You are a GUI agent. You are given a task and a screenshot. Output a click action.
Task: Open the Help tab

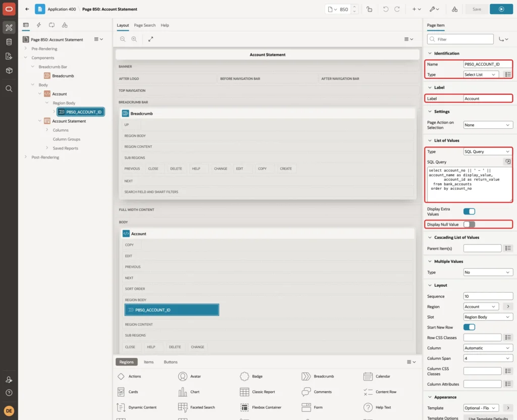(x=165, y=25)
